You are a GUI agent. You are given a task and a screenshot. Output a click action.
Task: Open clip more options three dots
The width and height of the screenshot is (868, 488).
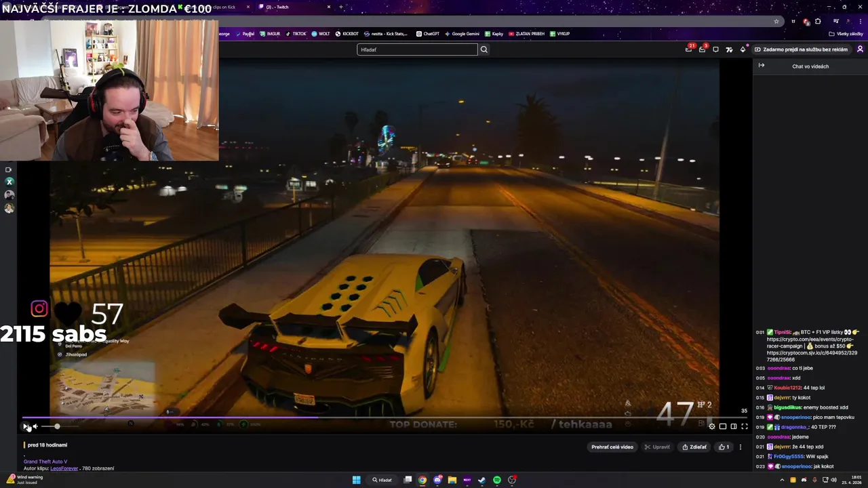coord(741,447)
